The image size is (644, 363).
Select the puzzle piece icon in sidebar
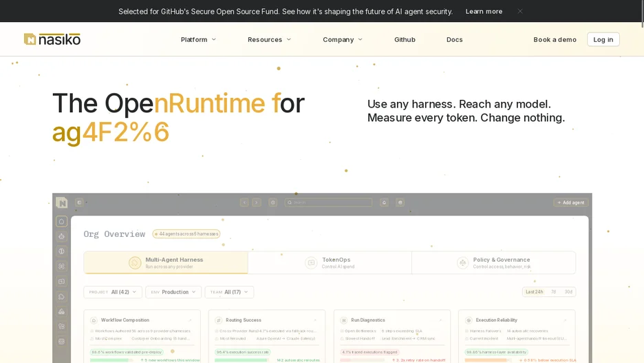click(x=62, y=296)
